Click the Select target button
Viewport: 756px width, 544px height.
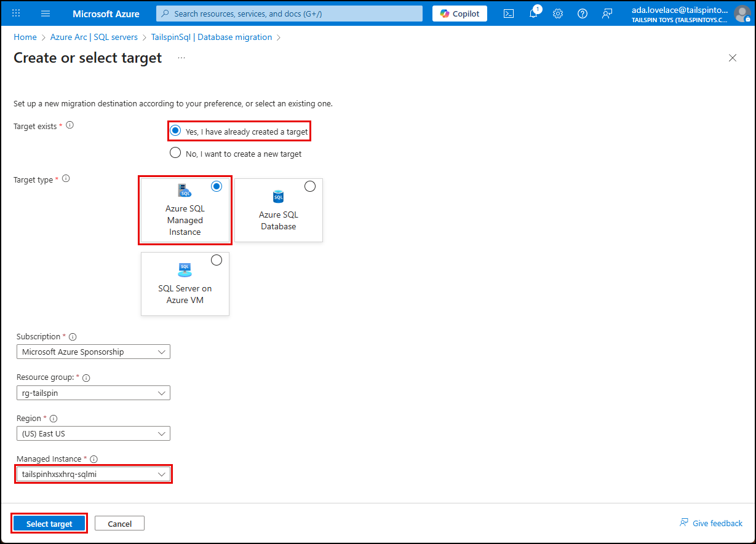tap(49, 522)
